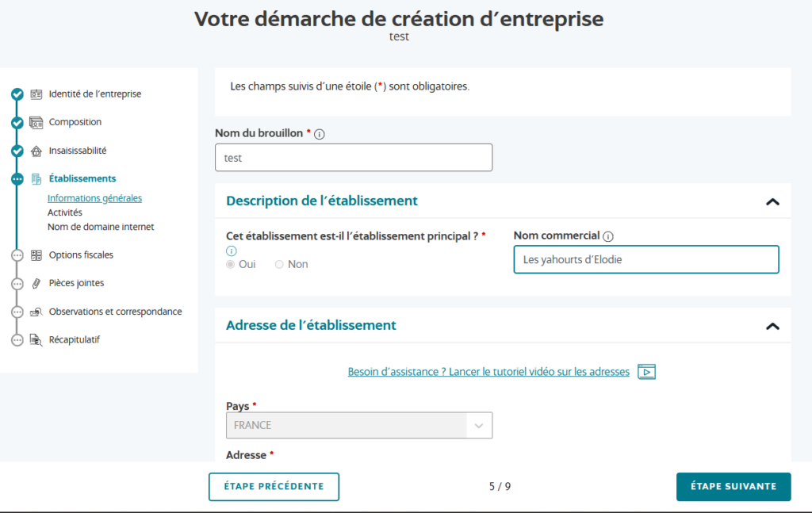Open Nom de domaine internet sub-section
This screenshot has width=812, height=513.
point(101,227)
